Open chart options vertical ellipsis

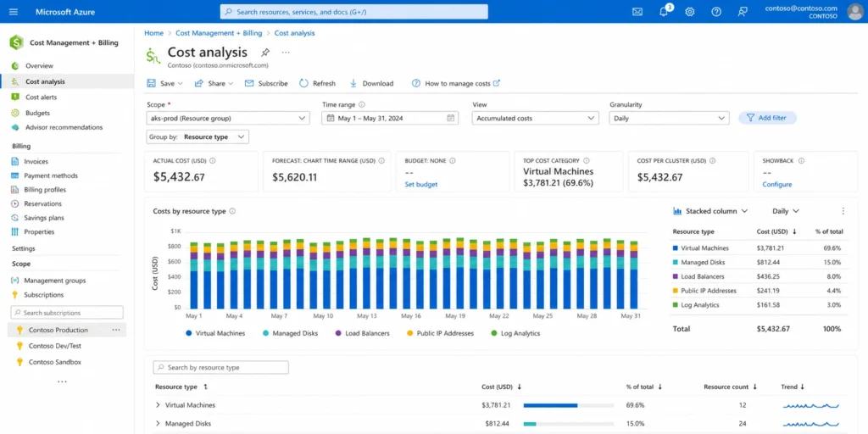point(843,211)
